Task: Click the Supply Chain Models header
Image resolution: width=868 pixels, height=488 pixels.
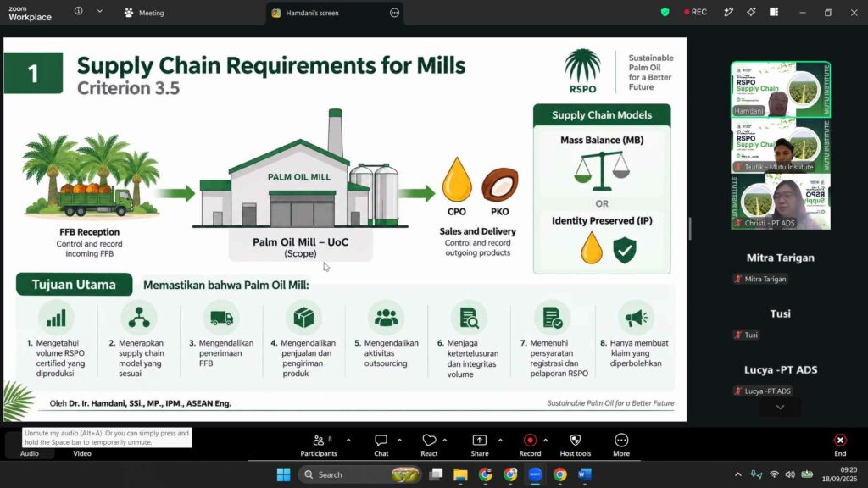Action: (x=602, y=115)
